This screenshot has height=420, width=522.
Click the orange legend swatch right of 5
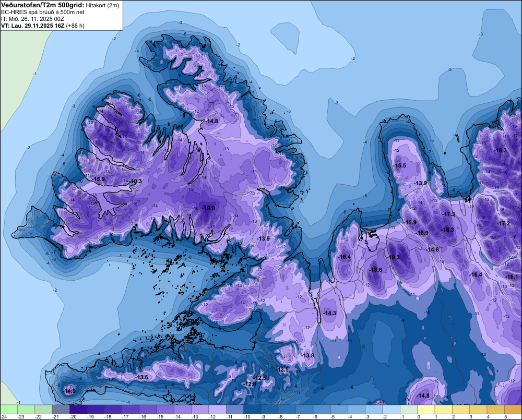(x=513, y=409)
